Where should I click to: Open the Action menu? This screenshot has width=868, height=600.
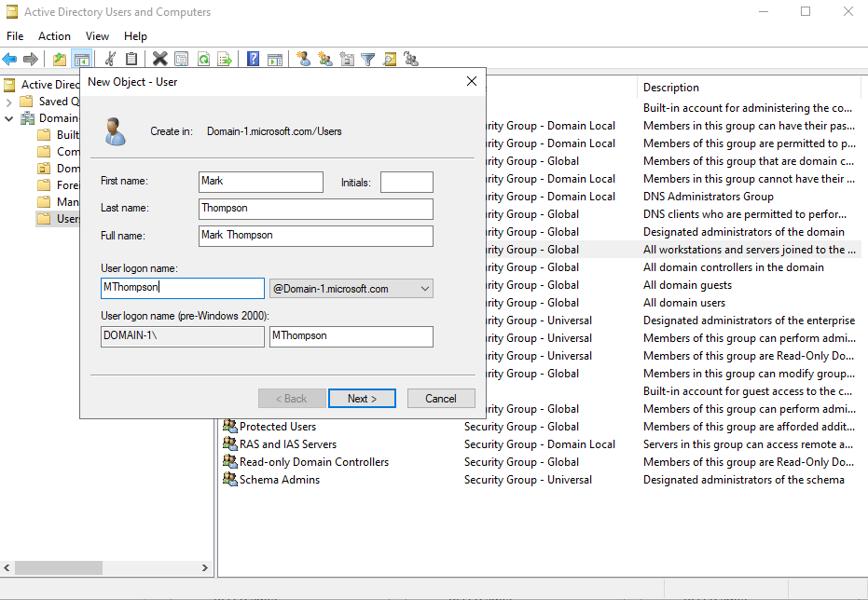54,35
